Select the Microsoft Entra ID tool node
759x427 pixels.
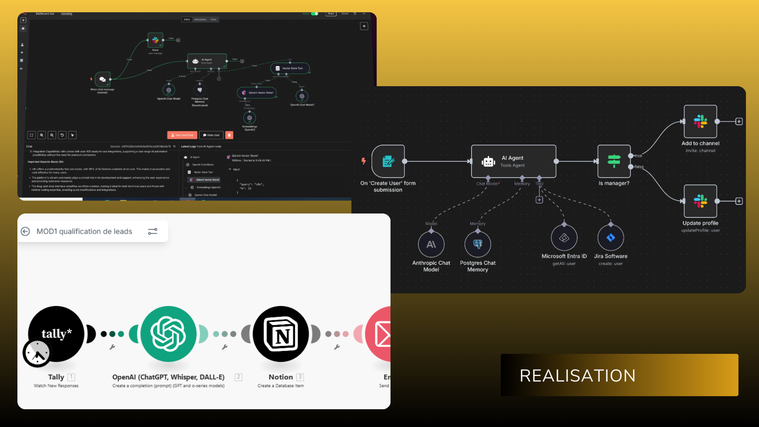pyautogui.click(x=564, y=238)
